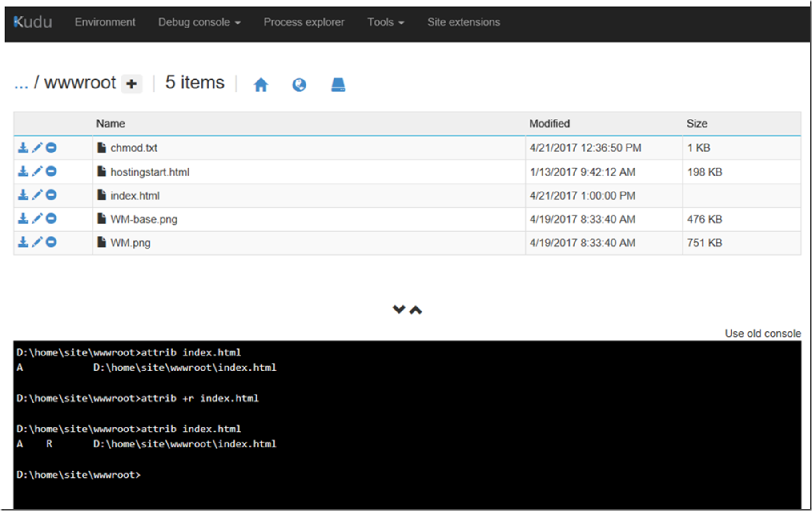
Task: Delete WM.png with minus icon
Action: point(52,242)
